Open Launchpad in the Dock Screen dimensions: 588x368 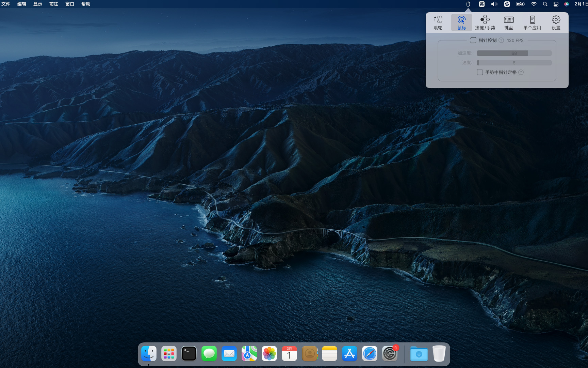pyautogui.click(x=169, y=354)
